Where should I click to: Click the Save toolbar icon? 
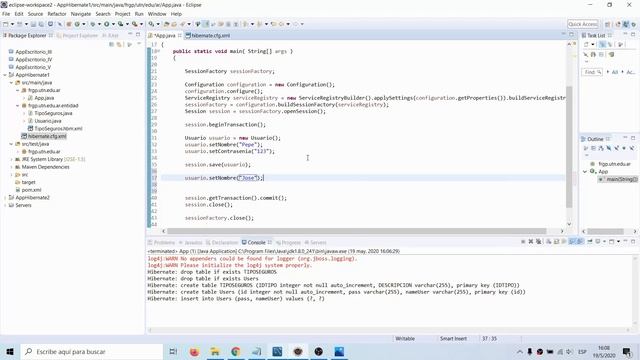(x=33, y=24)
